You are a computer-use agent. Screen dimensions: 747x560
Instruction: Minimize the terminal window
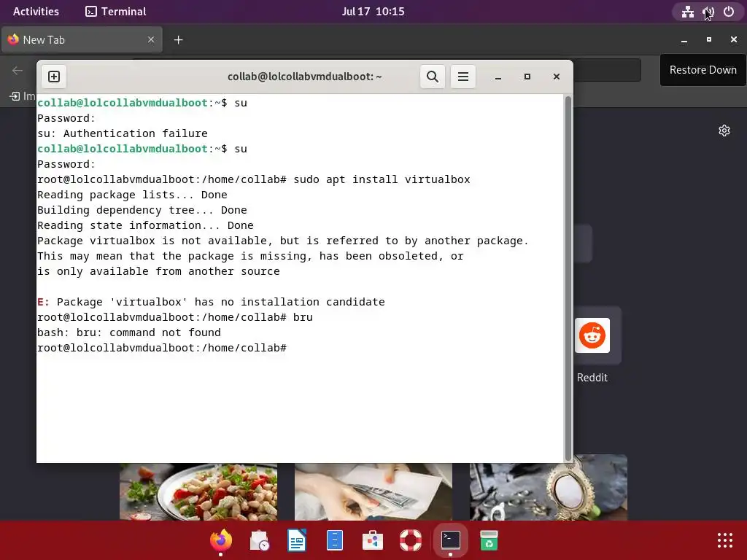click(498, 77)
